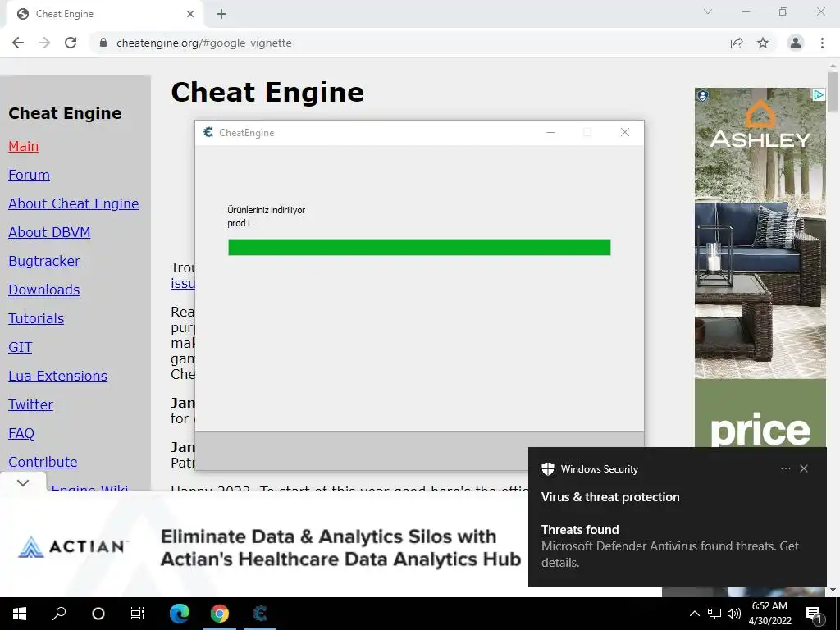Open Chrome profile avatar
840x630 pixels.
click(796, 43)
